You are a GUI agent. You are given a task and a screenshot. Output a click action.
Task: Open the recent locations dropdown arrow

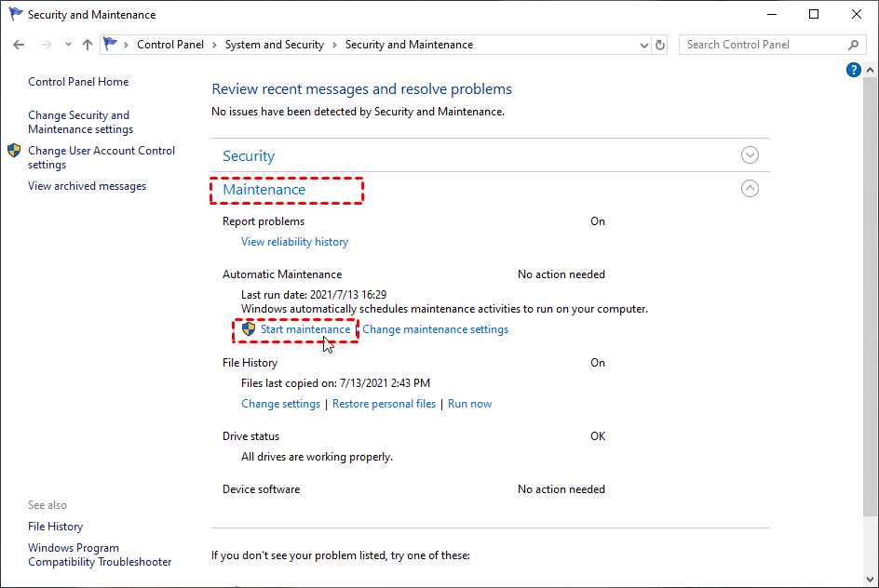tap(69, 45)
